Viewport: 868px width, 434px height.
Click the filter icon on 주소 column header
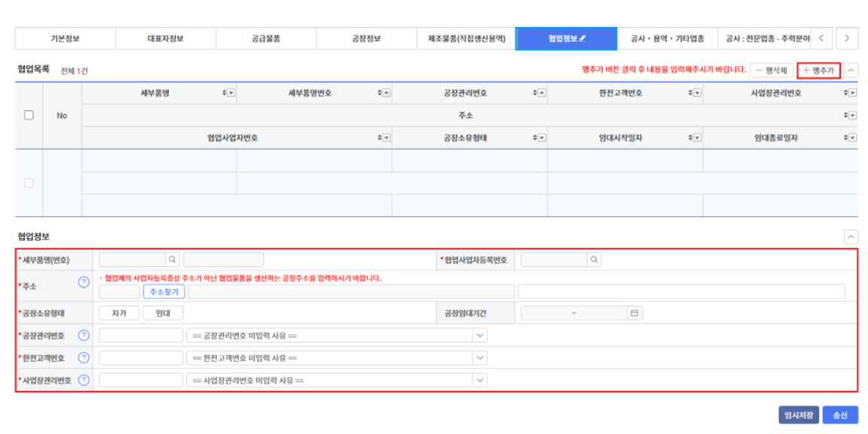851,113
